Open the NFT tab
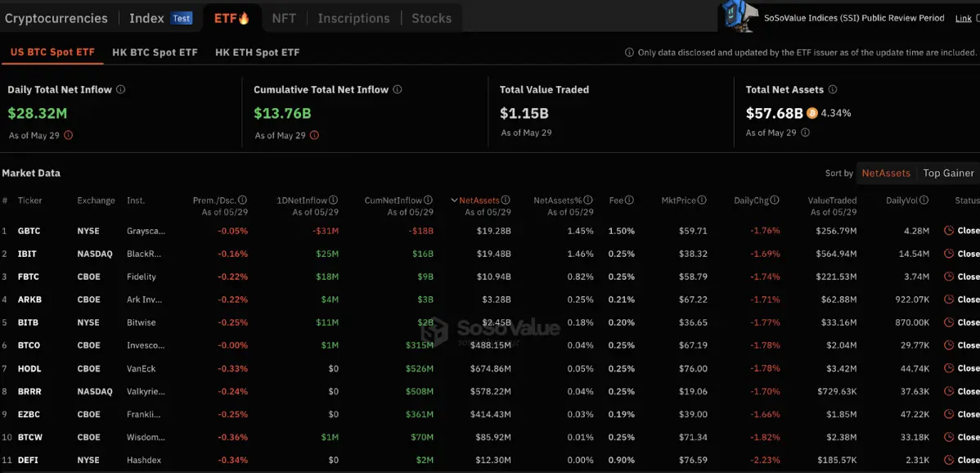This screenshot has width=980, height=473. click(284, 18)
